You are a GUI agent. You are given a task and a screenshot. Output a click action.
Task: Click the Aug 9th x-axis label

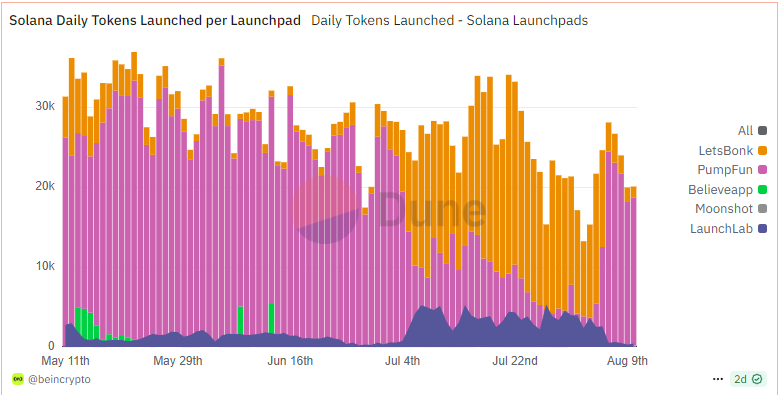tap(628, 360)
